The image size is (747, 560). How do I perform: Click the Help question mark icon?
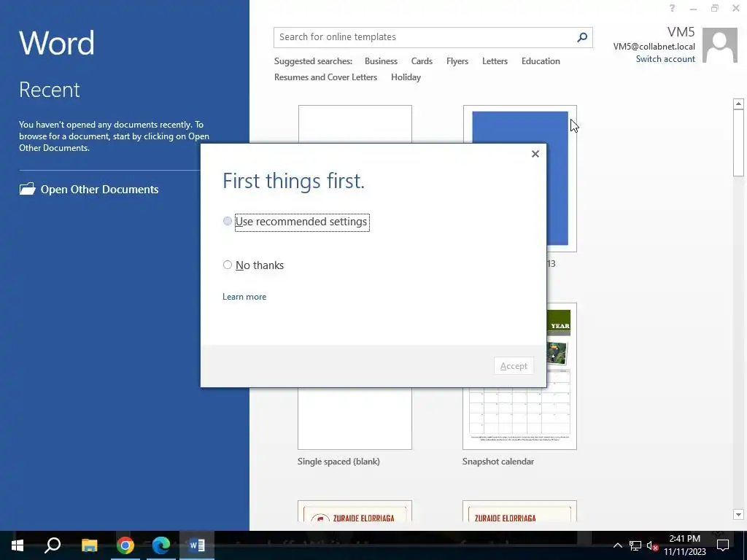[x=672, y=8]
